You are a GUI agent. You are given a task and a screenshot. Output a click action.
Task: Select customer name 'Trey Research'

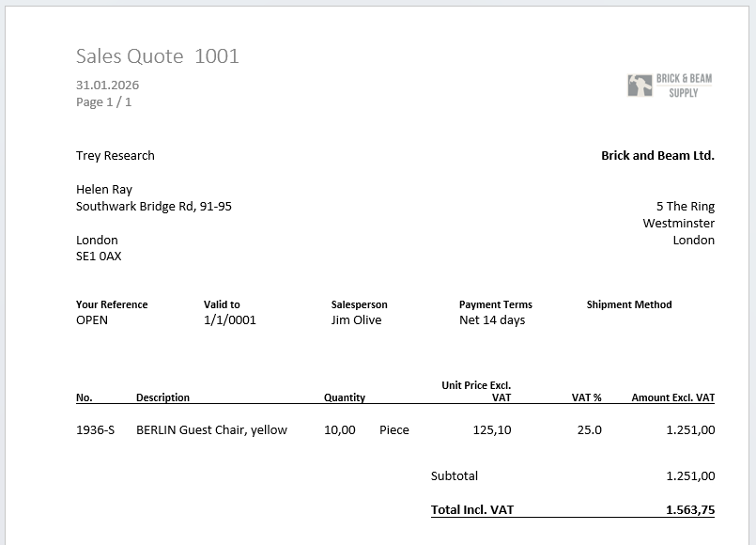click(x=116, y=156)
